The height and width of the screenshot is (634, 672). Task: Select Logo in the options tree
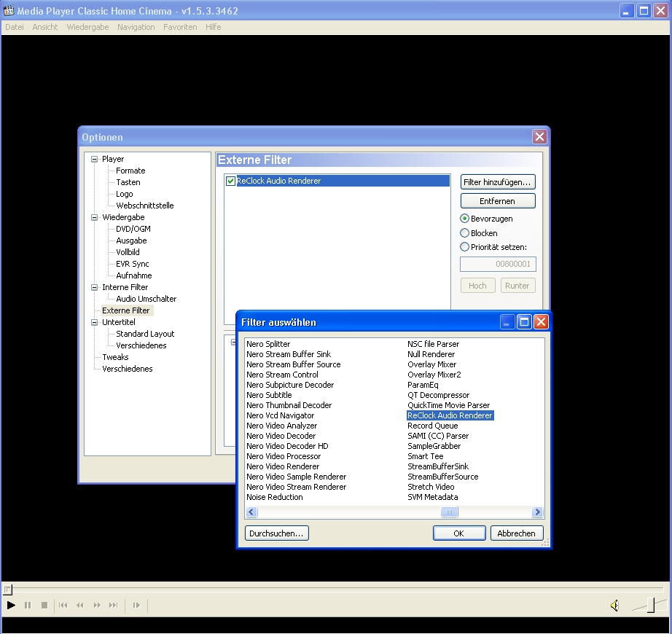tap(125, 194)
